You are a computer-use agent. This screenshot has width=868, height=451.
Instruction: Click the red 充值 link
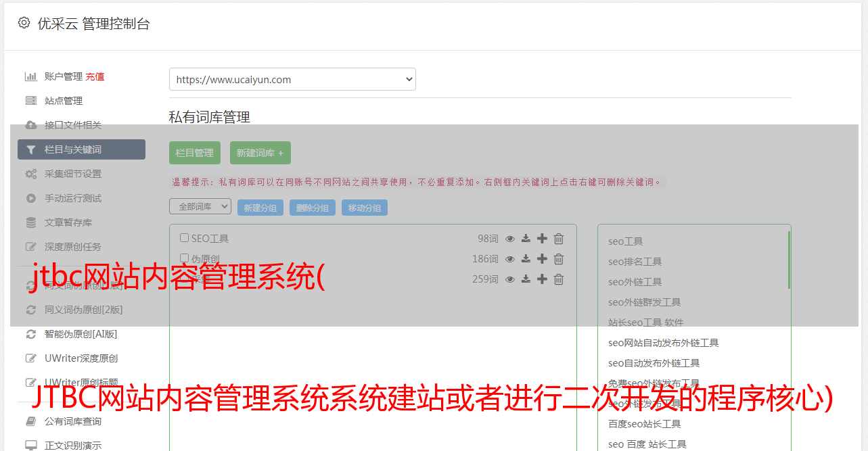[95, 76]
